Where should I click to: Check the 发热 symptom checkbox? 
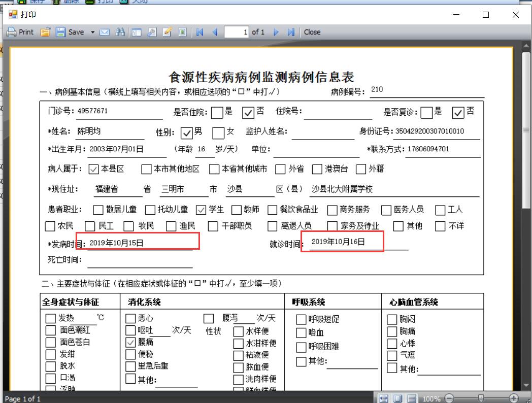click(x=50, y=318)
